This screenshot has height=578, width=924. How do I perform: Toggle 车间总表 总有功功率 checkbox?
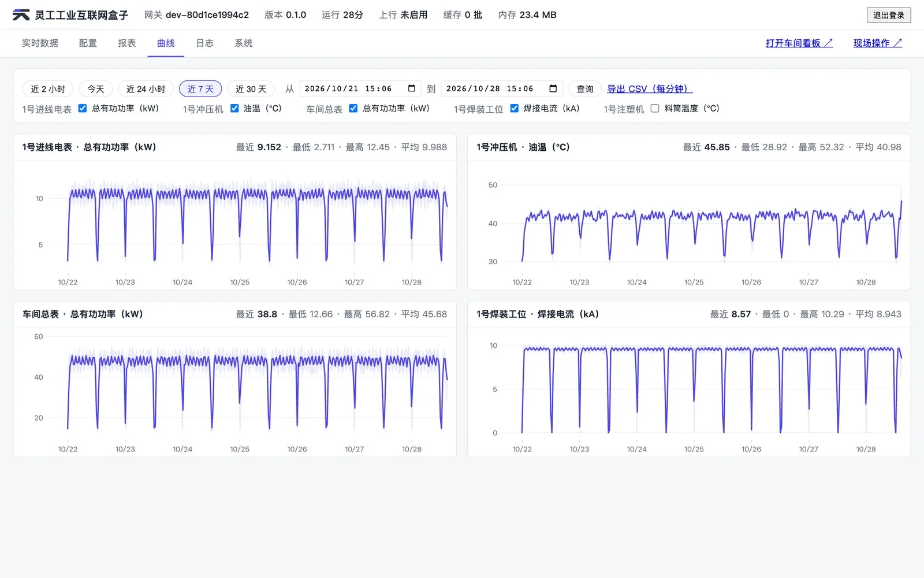pos(353,108)
